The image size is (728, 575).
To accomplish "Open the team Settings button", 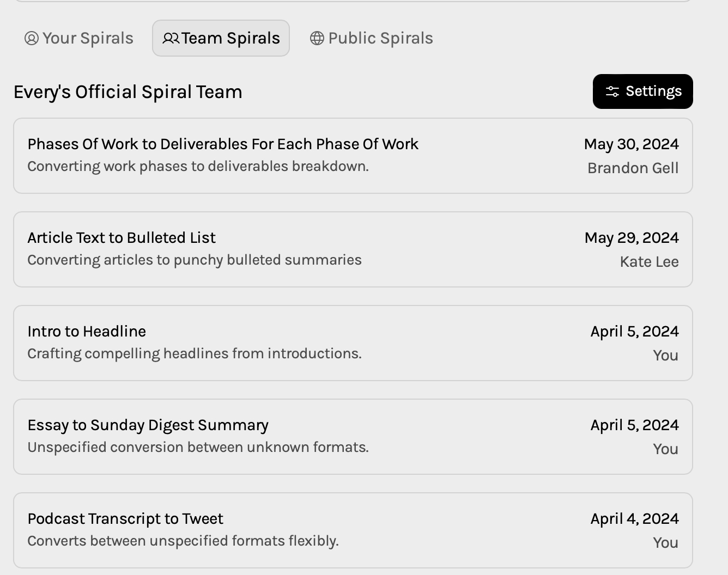I will [642, 91].
